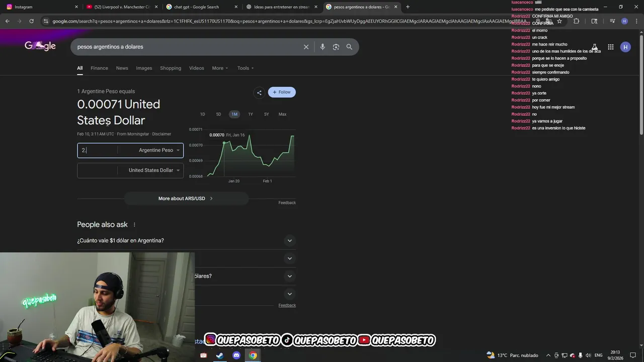Click the United States Dollar amount field
Screen dimensions: 644x362
[x=98, y=170]
